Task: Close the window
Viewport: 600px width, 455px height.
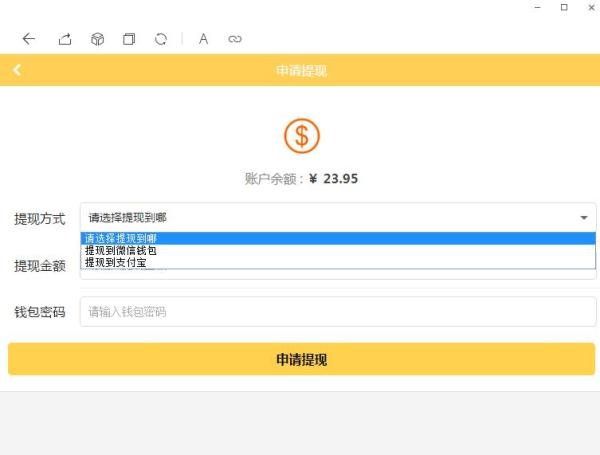Action: pyautogui.click(x=591, y=7)
